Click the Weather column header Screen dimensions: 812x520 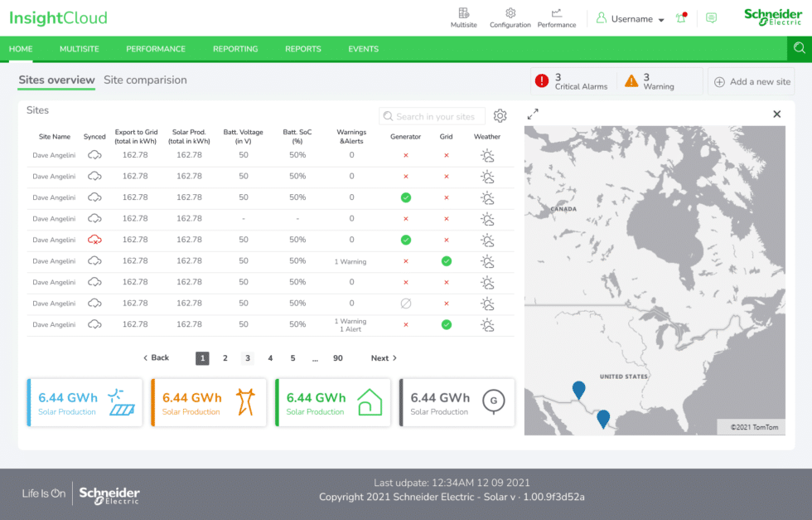[x=487, y=136]
